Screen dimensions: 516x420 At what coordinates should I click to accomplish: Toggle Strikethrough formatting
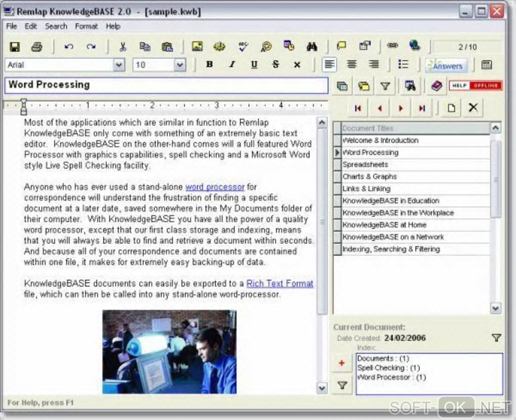276,64
